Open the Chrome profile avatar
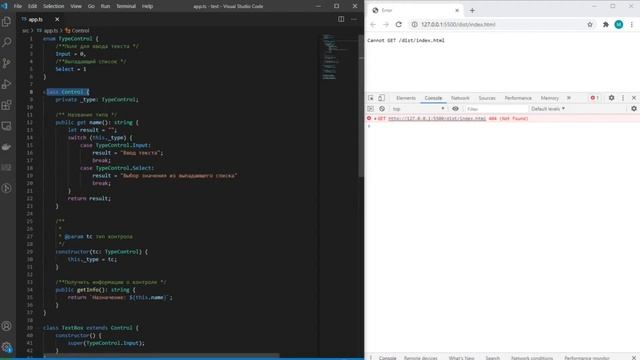This screenshot has height=360, width=640. tap(619, 24)
